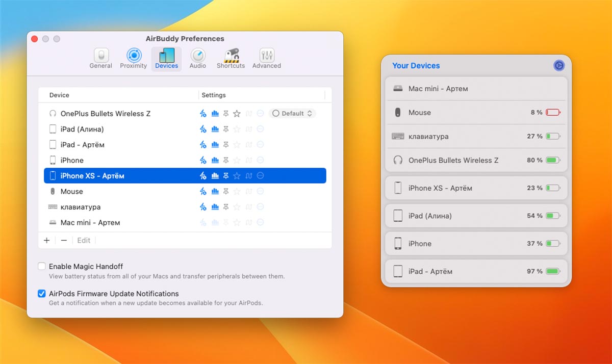Click the bar chart icon in the Mouse row
This screenshot has height=364, width=612.
(x=215, y=192)
